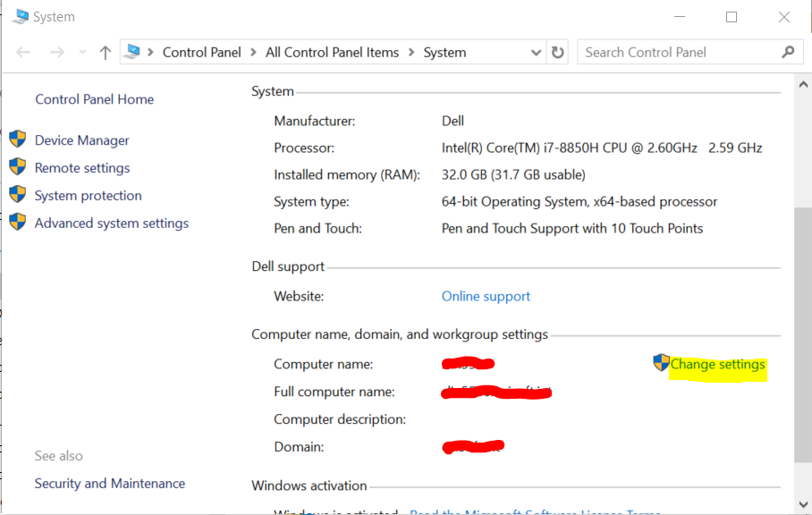Screen dimensions: 812x515
Task: Go to All Control Panel Items breadcrumb
Action: [x=332, y=53]
